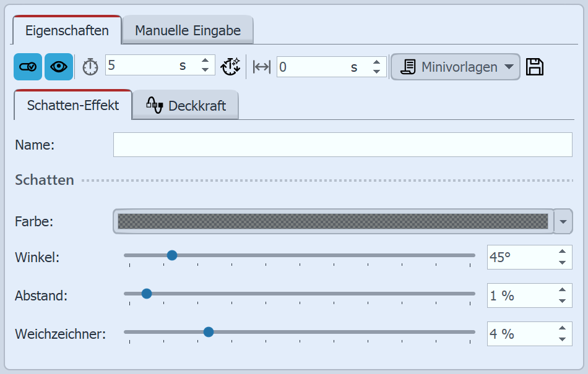Open the Schatten-Effekt tab
This screenshot has height=374, width=588.
[73, 105]
